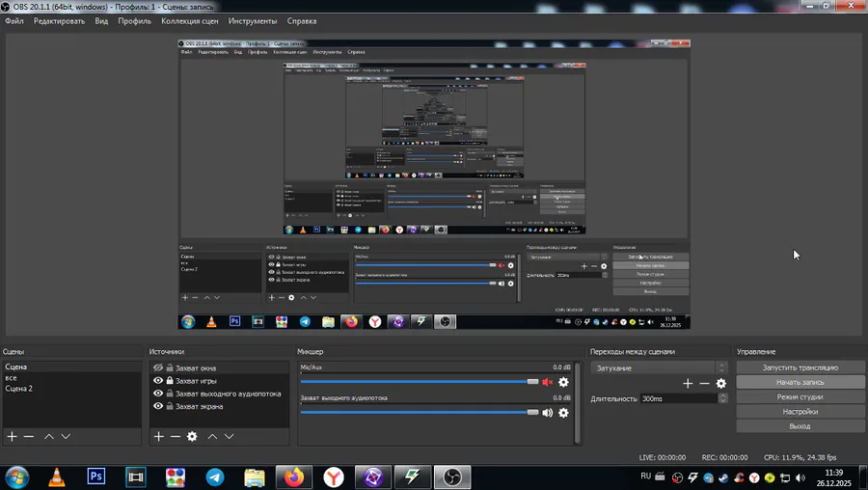Click Захват выходного аудиопотока volume slider handle

(x=532, y=412)
